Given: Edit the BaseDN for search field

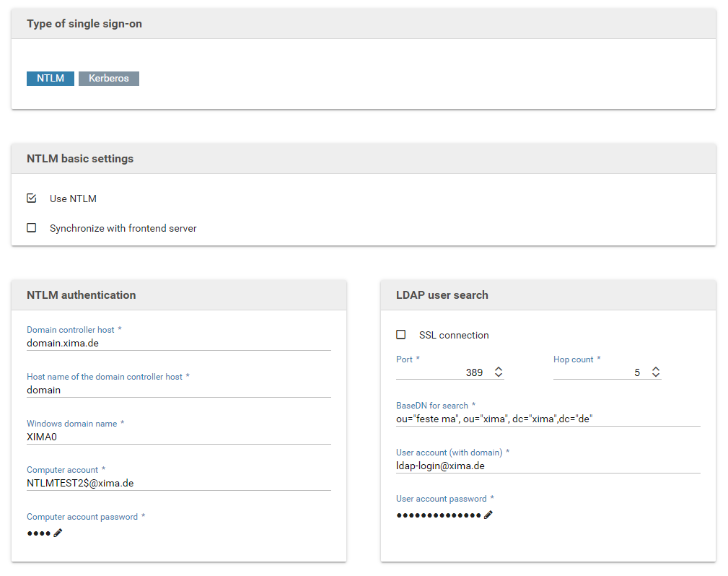Looking at the screenshot, I should pos(548,419).
